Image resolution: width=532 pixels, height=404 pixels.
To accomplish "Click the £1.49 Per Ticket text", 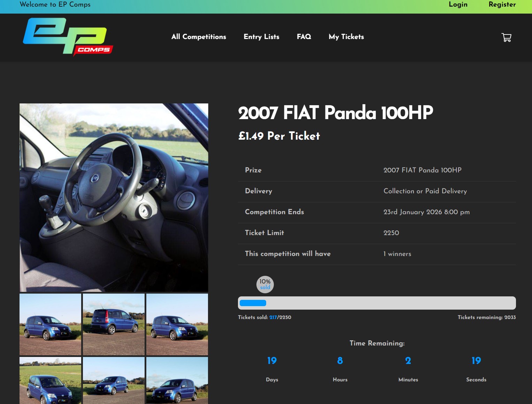I will tap(279, 137).
